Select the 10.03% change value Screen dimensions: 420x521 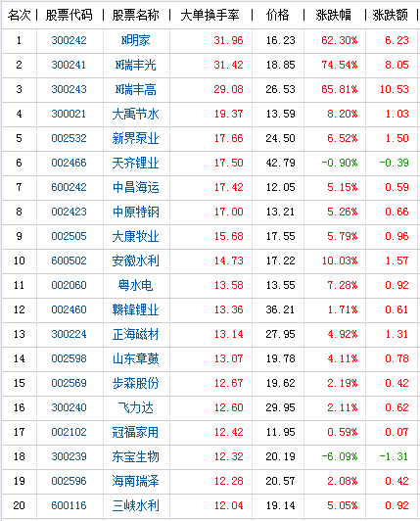click(340, 260)
